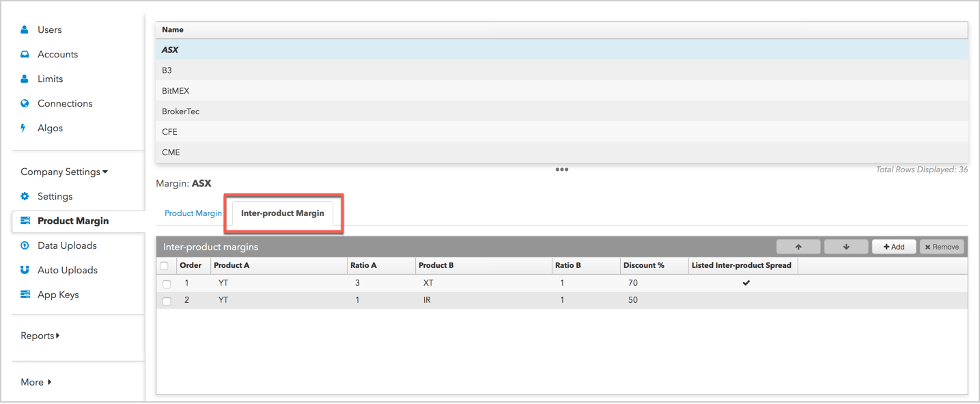Collapse the Company Settings section
This screenshot has height=404, width=980.
click(x=64, y=172)
